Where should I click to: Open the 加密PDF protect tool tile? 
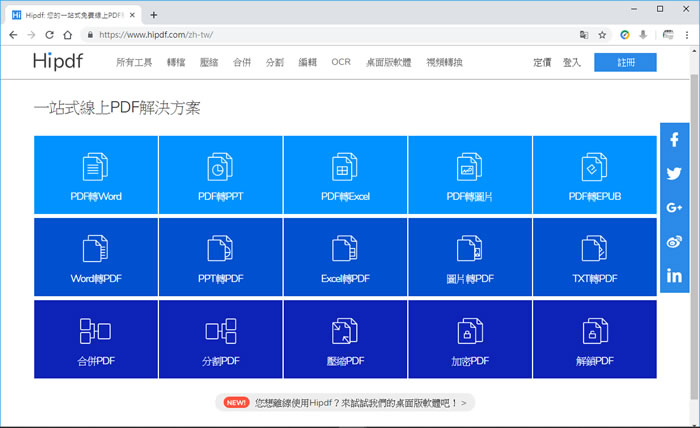(x=470, y=339)
